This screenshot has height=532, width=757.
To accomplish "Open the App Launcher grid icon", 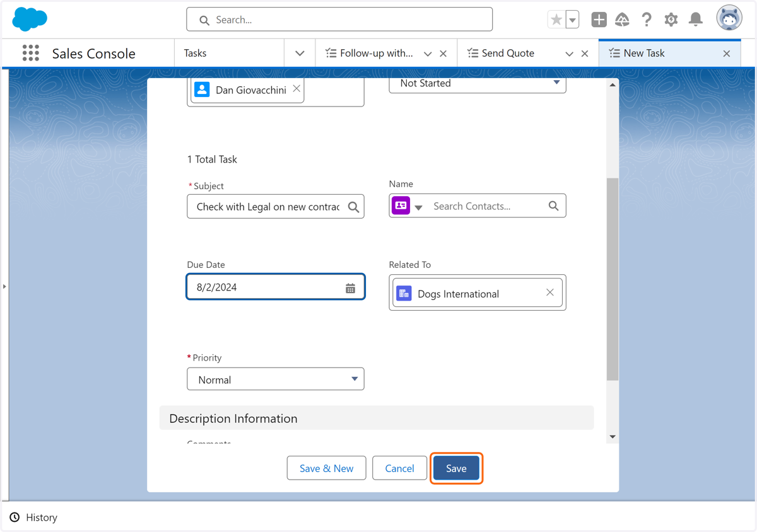I will coord(30,53).
